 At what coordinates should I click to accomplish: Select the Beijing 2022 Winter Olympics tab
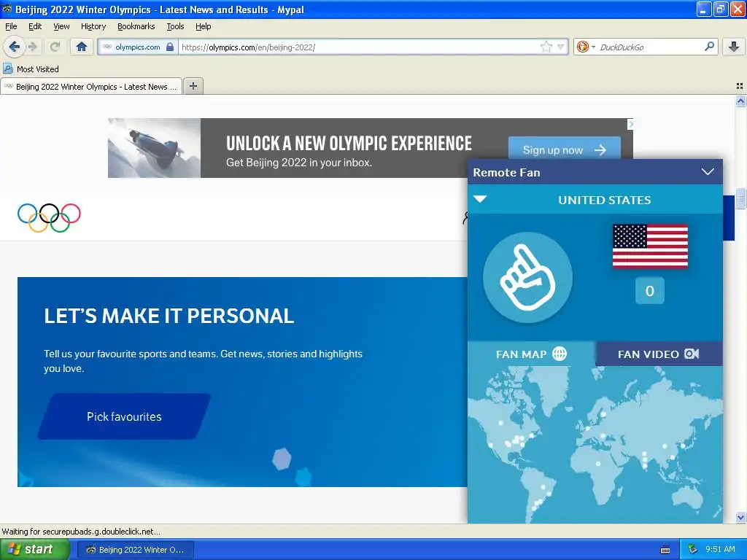91,87
